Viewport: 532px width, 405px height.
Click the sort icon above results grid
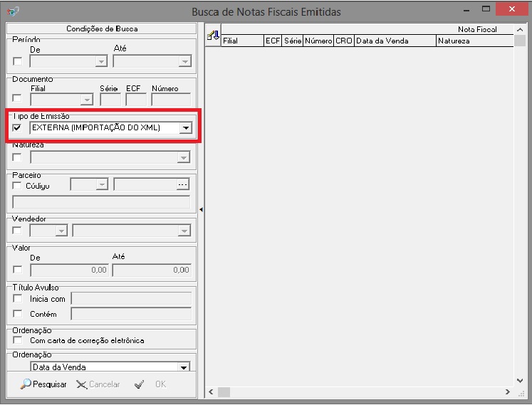click(212, 34)
